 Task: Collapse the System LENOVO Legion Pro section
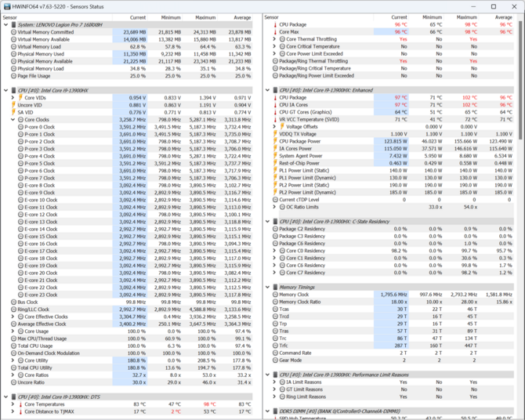[5, 25]
